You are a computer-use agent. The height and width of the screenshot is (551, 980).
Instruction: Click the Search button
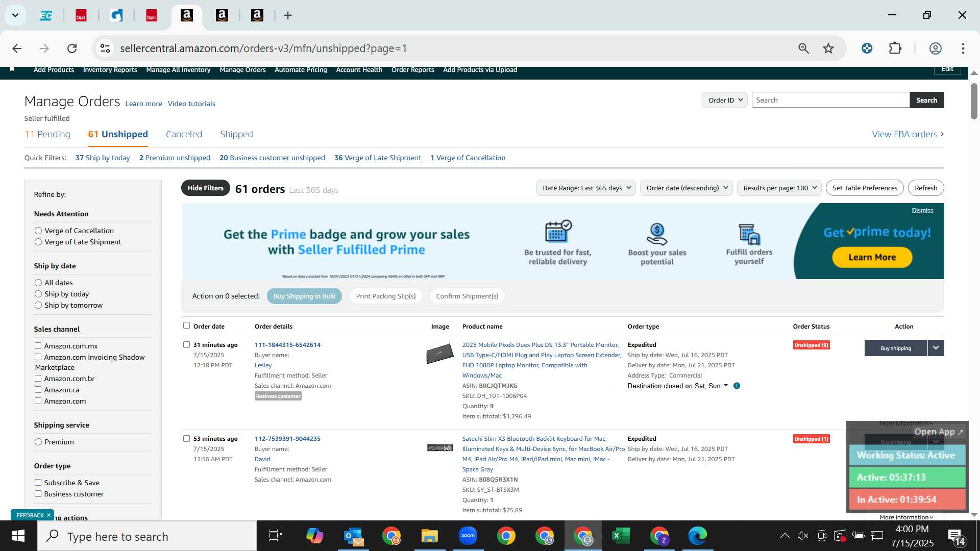(x=926, y=100)
